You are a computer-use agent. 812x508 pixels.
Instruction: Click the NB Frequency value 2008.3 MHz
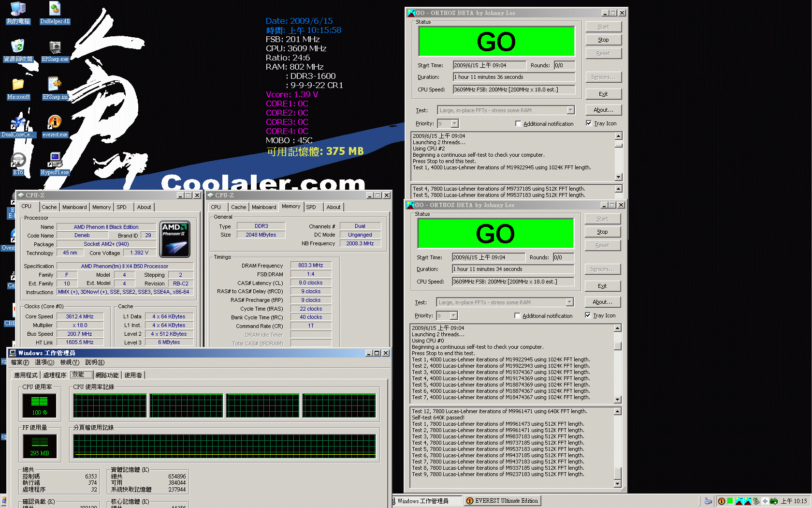pos(360,244)
